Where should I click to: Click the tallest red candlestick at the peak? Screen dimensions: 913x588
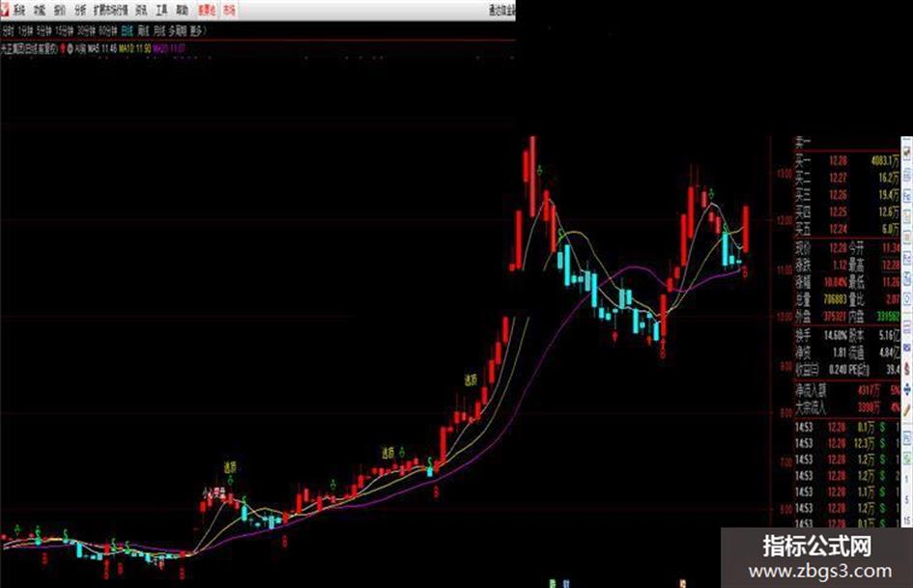pyautogui.click(x=532, y=177)
